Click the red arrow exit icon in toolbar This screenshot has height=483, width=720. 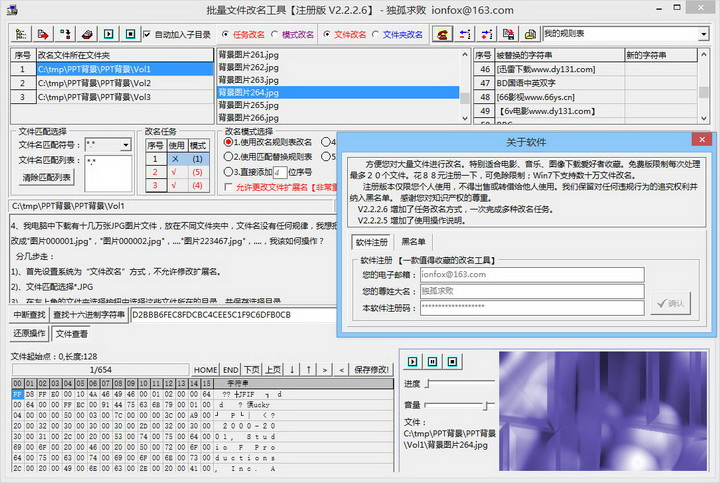point(43,34)
